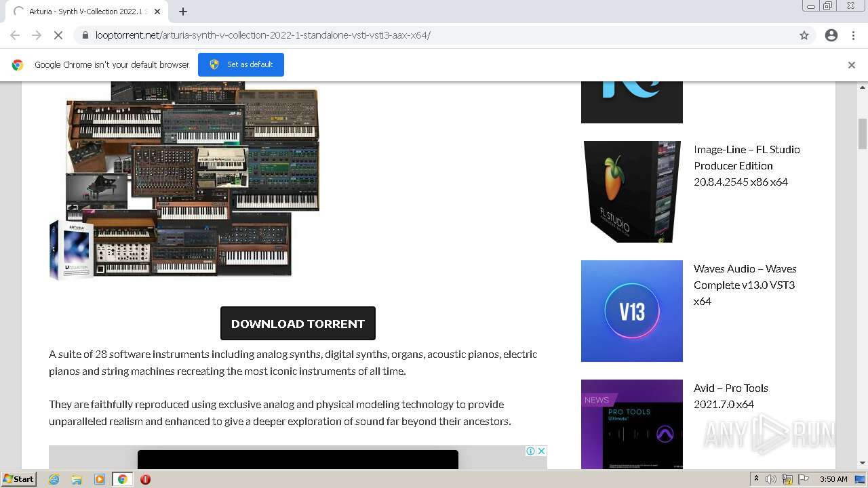The width and height of the screenshot is (868, 488).
Task: Set Chrome as default browser
Action: [241, 64]
